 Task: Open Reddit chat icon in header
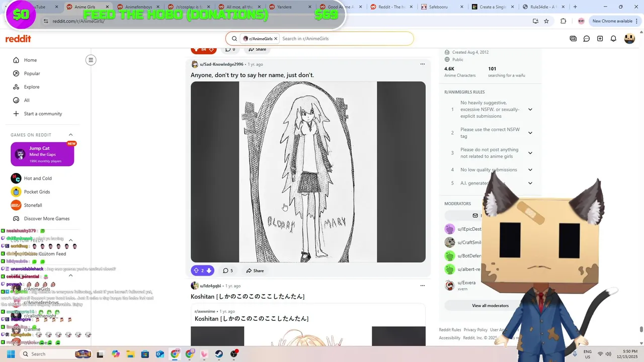587,39
